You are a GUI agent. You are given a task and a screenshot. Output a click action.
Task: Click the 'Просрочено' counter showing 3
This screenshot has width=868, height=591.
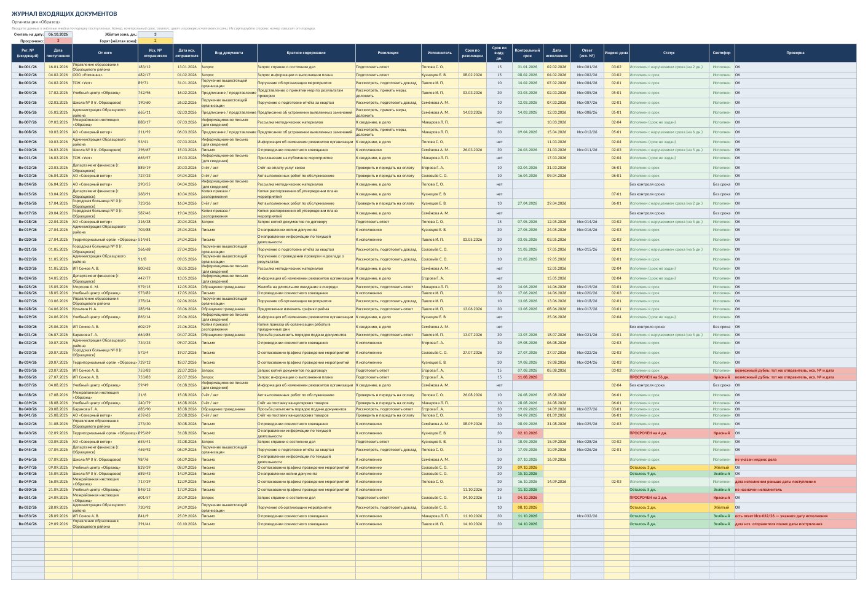point(58,41)
